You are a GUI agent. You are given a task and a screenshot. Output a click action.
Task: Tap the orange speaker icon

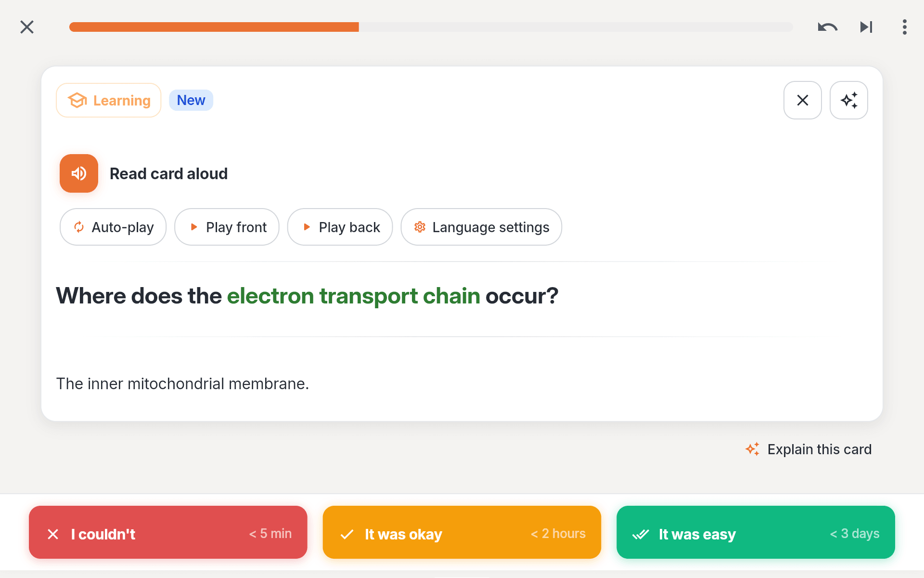(79, 173)
